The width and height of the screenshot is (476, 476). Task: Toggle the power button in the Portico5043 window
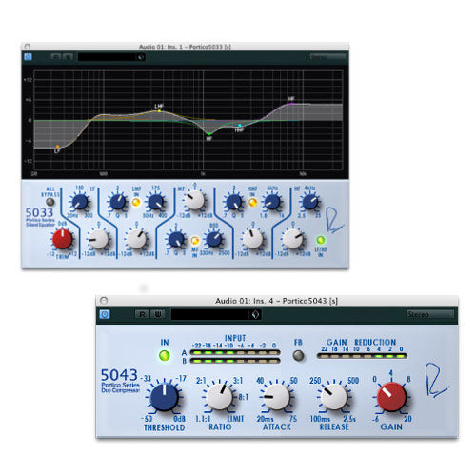(105, 314)
